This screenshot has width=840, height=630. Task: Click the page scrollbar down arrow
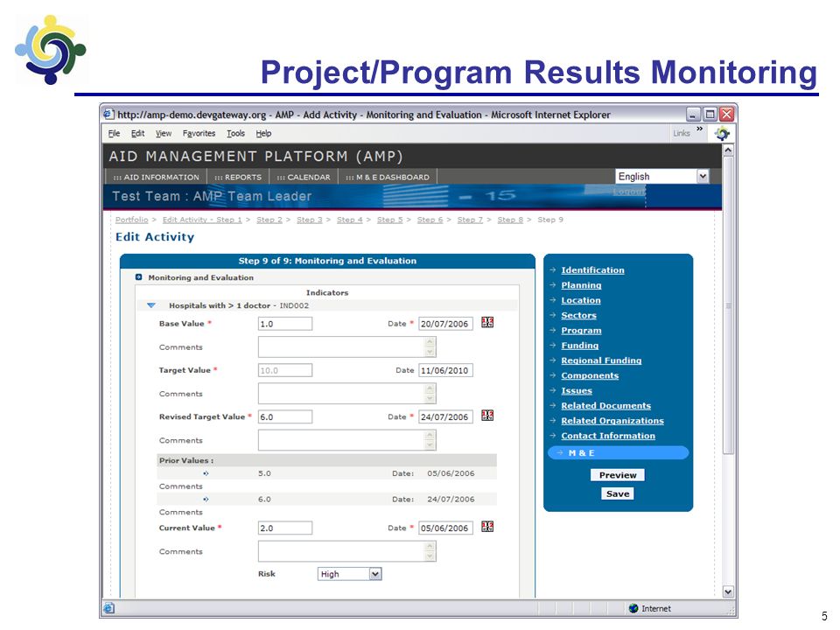pos(728,591)
